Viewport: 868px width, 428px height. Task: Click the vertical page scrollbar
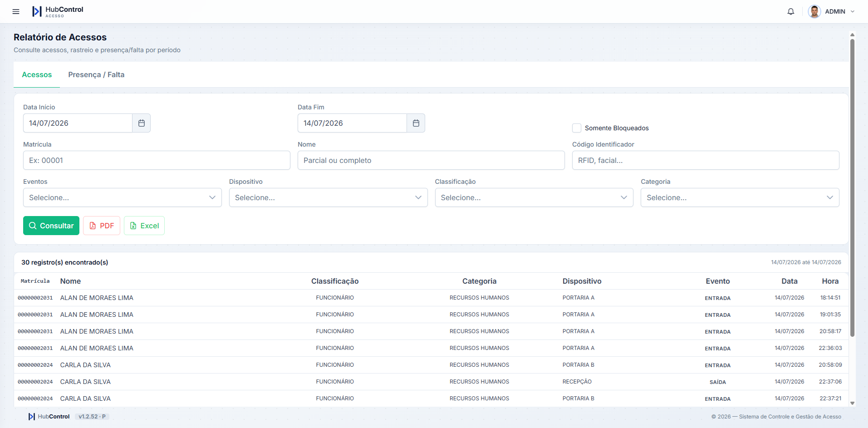852,188
